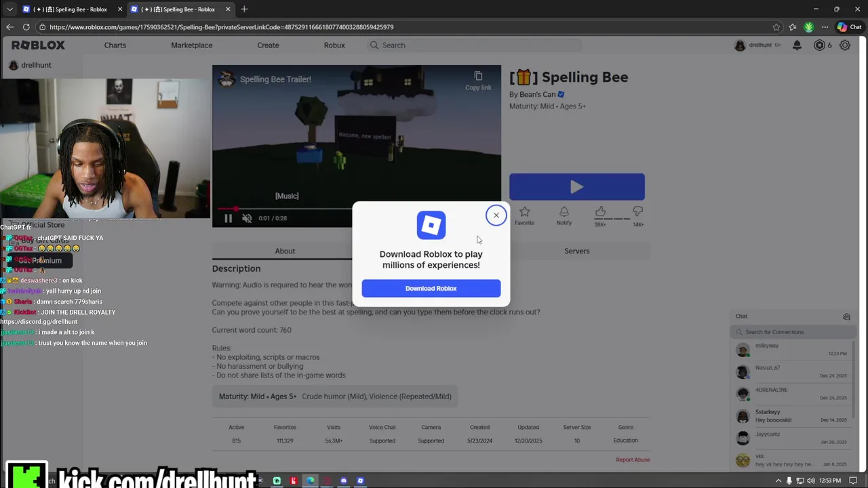Close the Download Roblox popup

[x=496, y=216]
